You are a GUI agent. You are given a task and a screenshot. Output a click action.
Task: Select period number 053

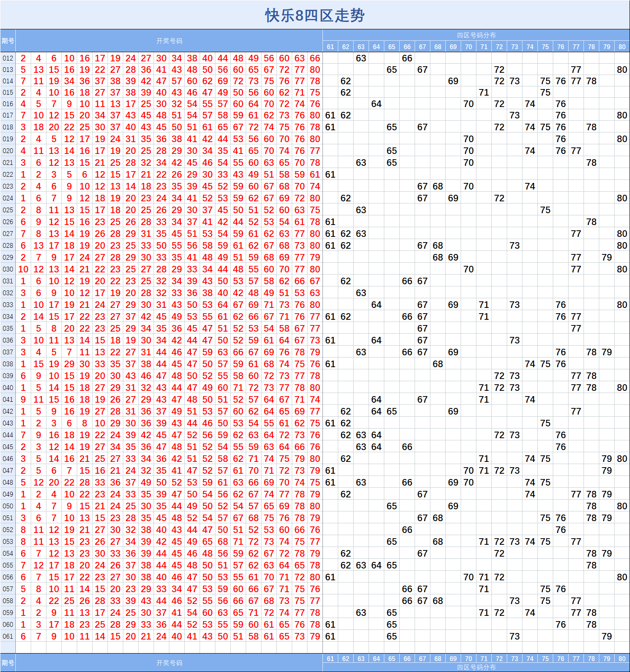(8, 542)
